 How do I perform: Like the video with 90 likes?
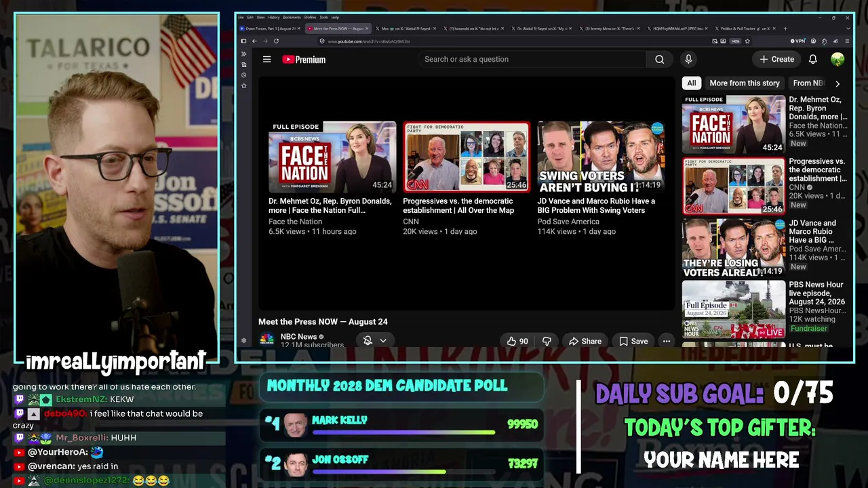517,342
